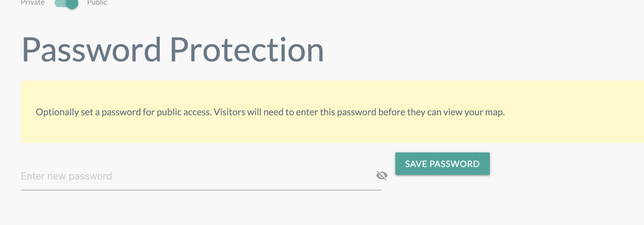Click the eye-slash icon beside the password input
The height and width of the screenshot is (225, 644).
[382, 176]
